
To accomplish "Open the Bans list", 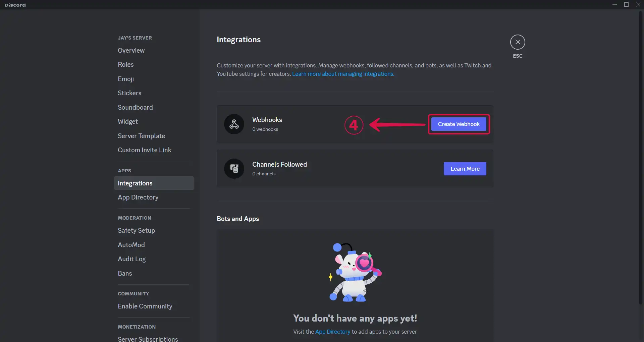I will pyautogui.click(x=154, y=273).
